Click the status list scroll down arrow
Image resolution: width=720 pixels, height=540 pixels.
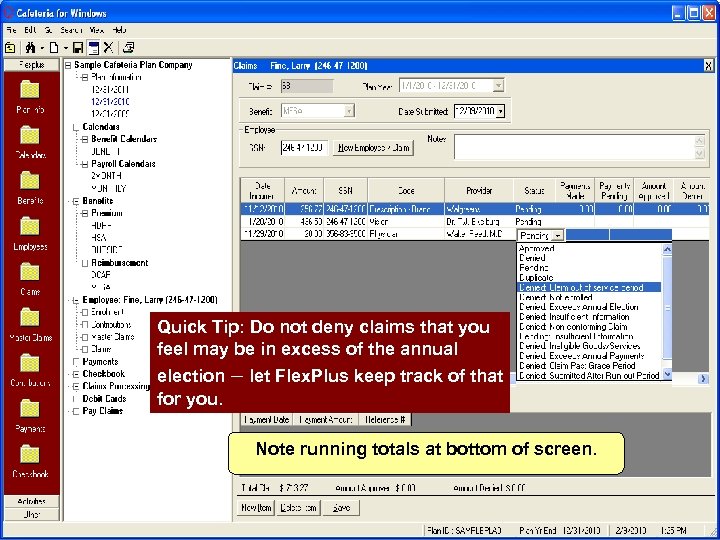click(667, 375)
